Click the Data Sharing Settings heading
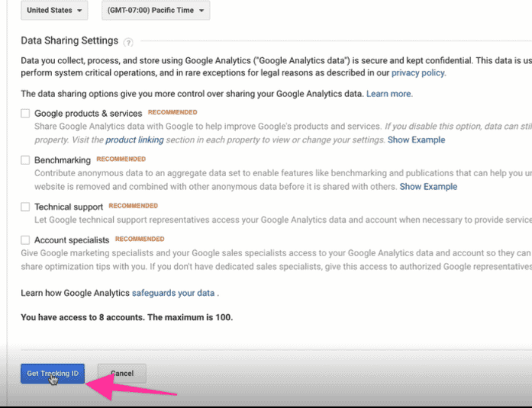The width and height of the screenshot is (532, 408). [x=69, y=40]
